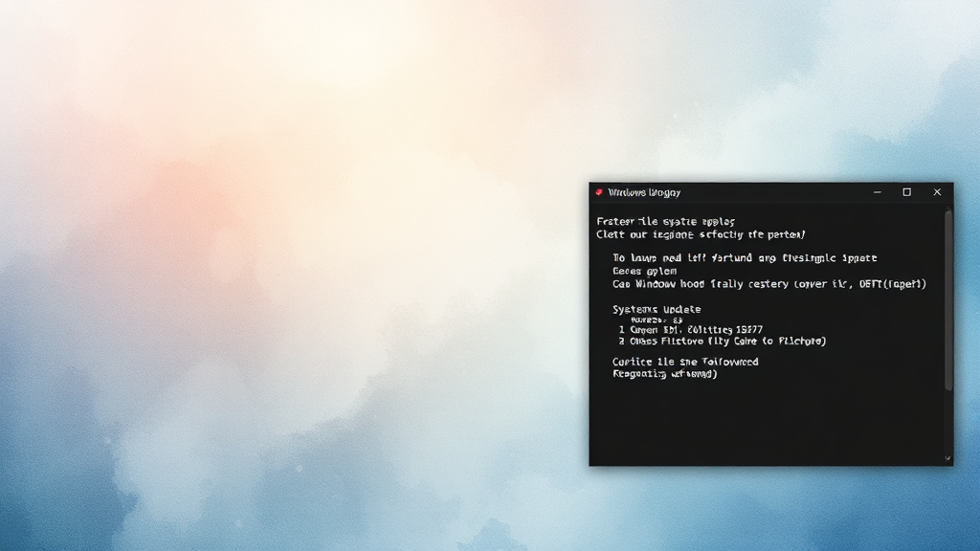Minimize the terminal window

point(878,192)
